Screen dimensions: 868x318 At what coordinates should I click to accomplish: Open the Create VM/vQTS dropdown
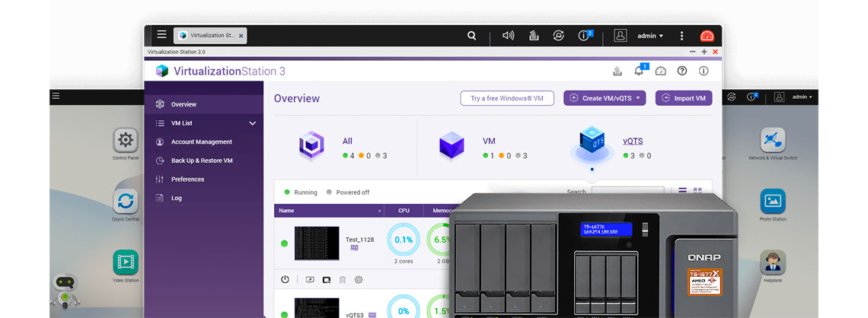605,98
